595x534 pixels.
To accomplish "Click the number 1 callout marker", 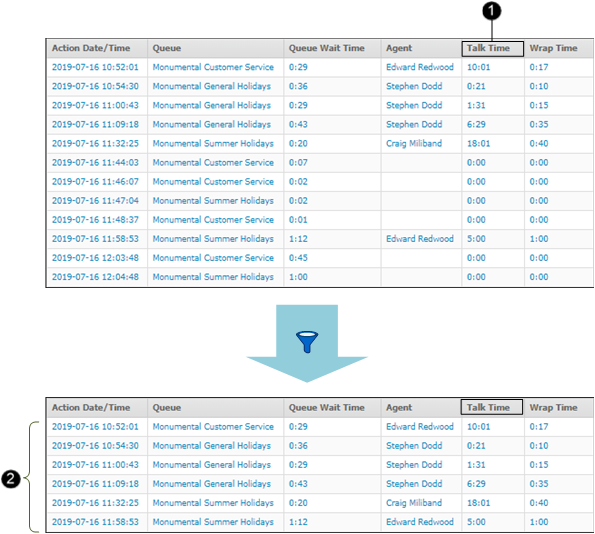I will pos(491,11).
